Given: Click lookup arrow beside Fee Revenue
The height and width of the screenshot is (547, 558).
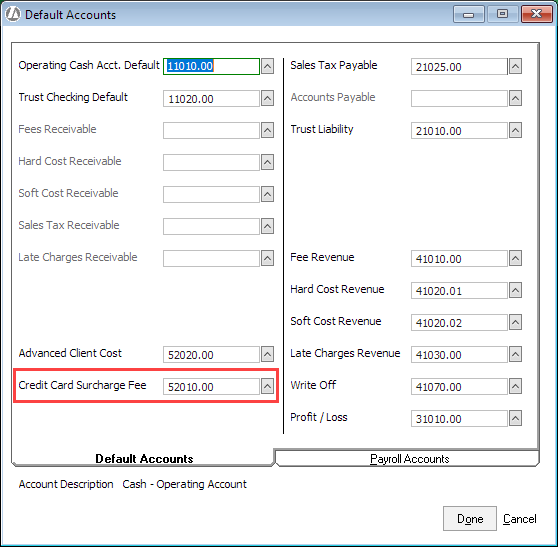Looking at the screenshot, I should point(515,258).
